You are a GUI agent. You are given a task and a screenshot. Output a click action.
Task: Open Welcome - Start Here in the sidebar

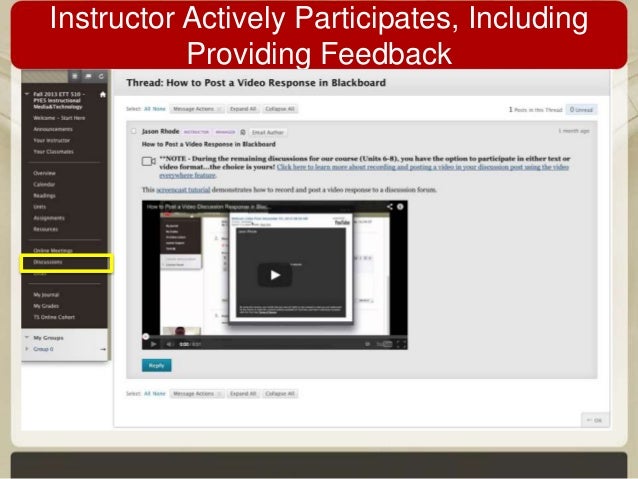tap(59, 118)
